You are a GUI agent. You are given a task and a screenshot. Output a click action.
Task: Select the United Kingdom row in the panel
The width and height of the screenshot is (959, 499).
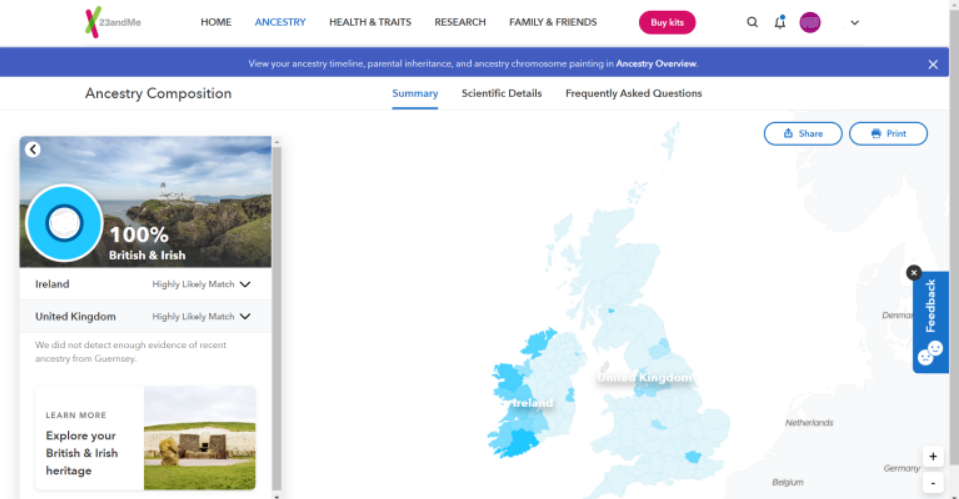146,316
